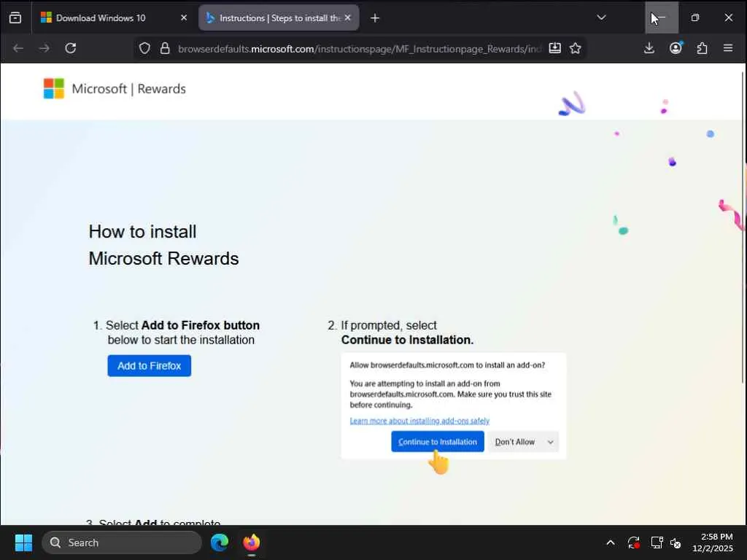Bookmark this page with star icon
Image resolution: width=747 pixels, height=560 pixels.
click(x=576, y=48)
